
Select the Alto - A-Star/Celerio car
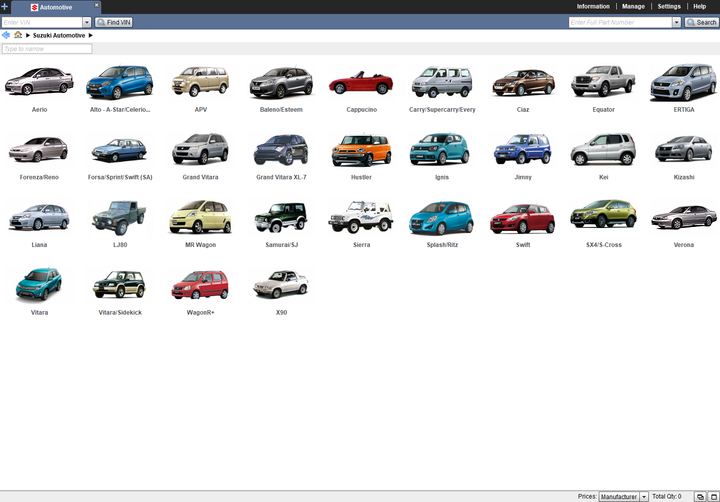pos(119,82)
